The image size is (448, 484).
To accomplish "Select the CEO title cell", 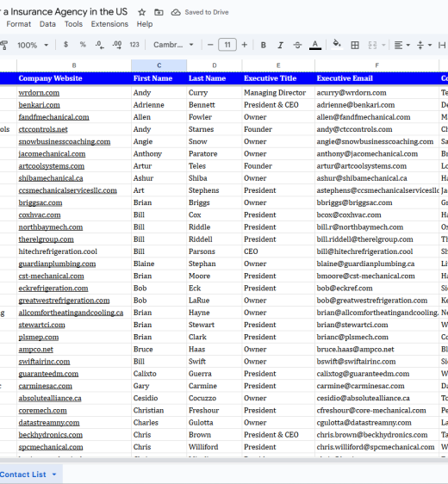I will coord(278,251).
